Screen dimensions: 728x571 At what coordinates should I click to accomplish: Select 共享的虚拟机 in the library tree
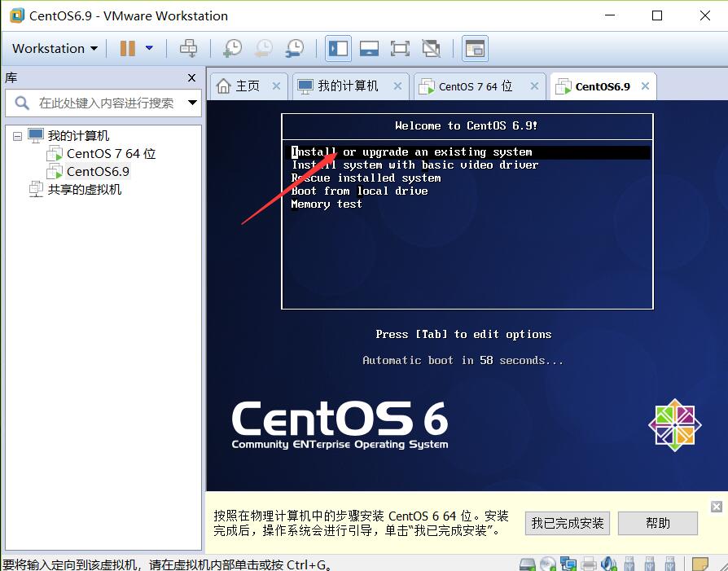(x=84, y=190)
